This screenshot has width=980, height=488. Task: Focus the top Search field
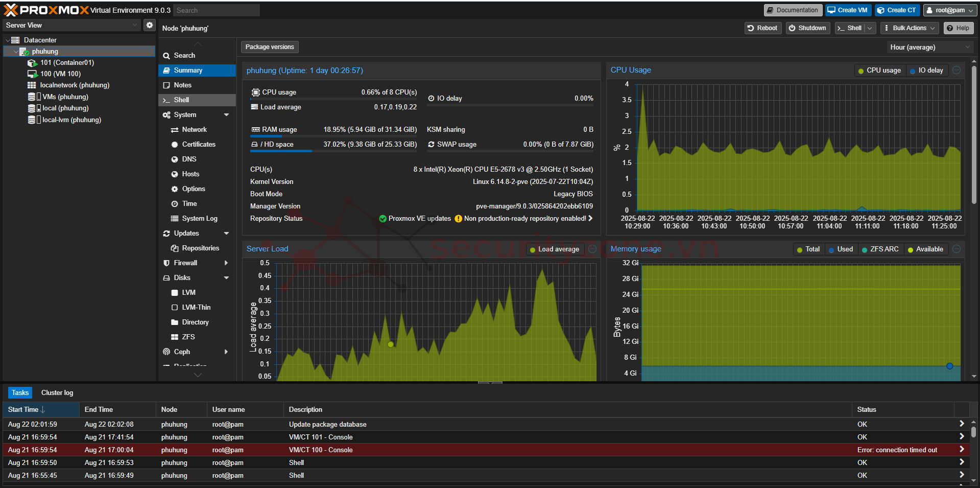point(217,10)
